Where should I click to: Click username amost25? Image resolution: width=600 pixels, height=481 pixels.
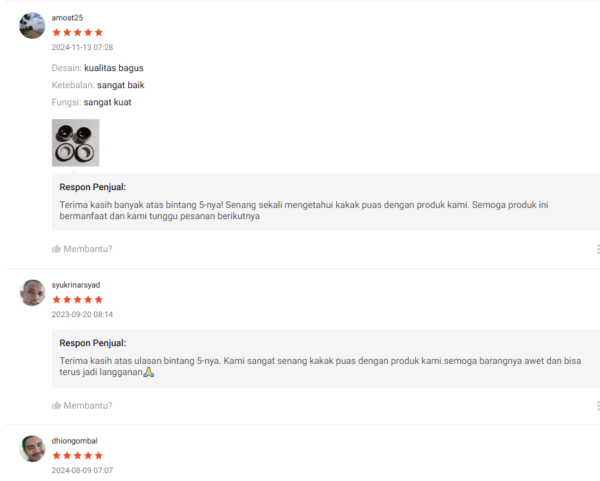(x=67, y=18)
